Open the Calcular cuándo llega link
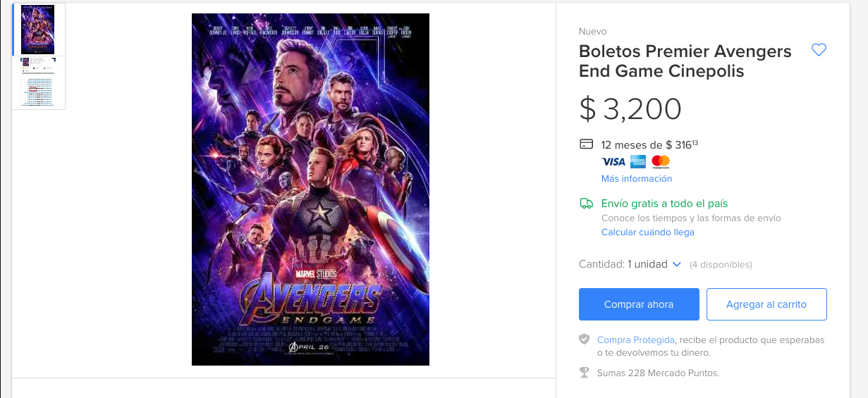Image resolution: width=868 pixels, height=398 pixels. [x=647, y=232]
